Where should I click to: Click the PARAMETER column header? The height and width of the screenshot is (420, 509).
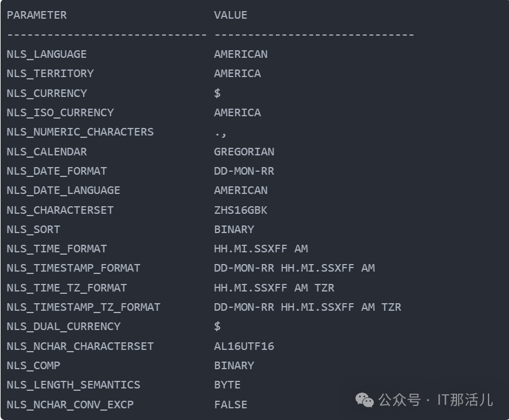pos(37,15)
